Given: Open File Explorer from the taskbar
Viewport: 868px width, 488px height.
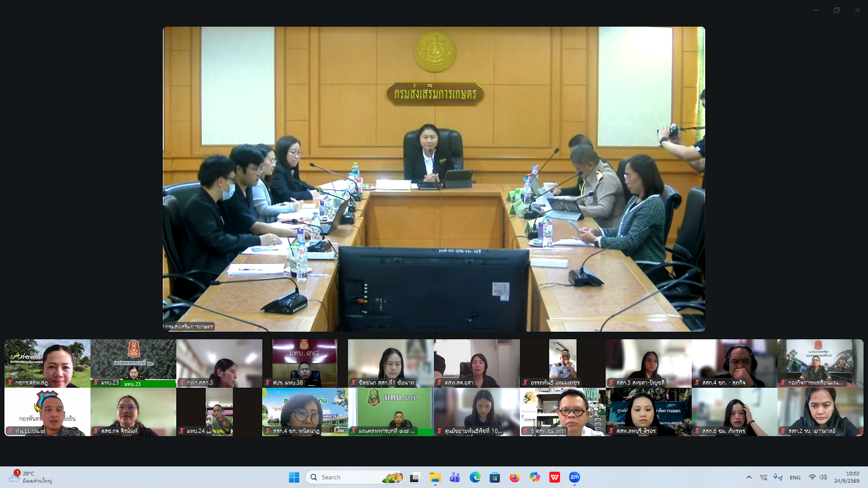Looking at the screenshot, I should tap(435, 477).
